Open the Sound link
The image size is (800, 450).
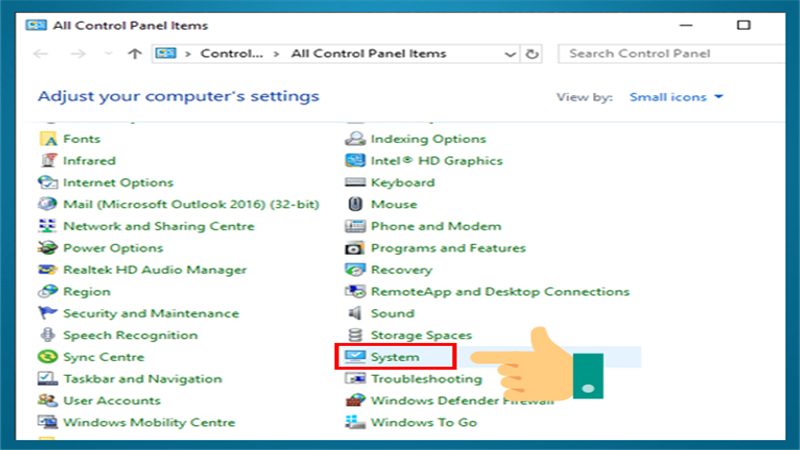click(392, 313)
